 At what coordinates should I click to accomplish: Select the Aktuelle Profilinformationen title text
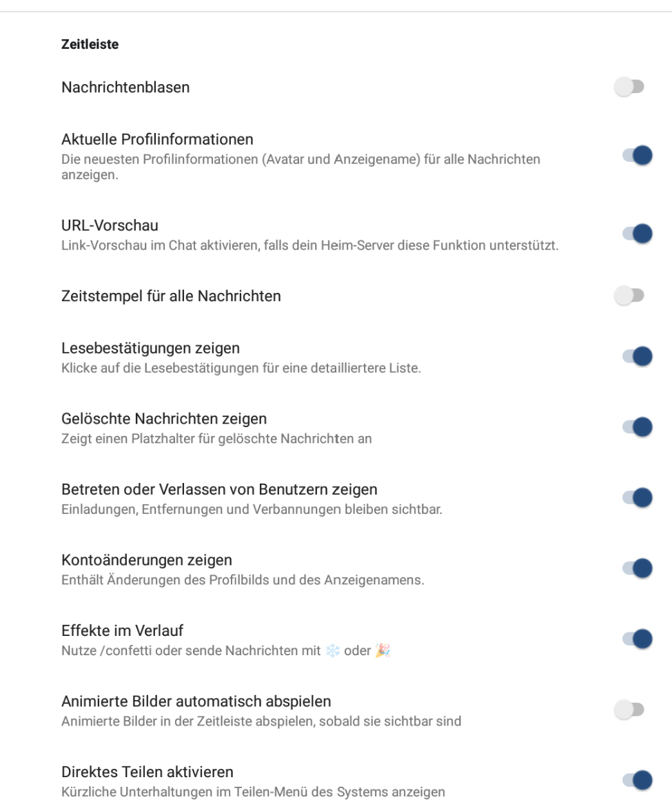coord(157,139)
